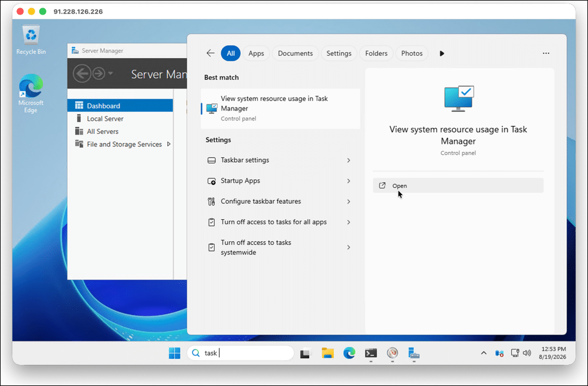Open the Microsoft Edge desktop shortcut
This screenshot has width=588, height=386.
pos(31,93)
